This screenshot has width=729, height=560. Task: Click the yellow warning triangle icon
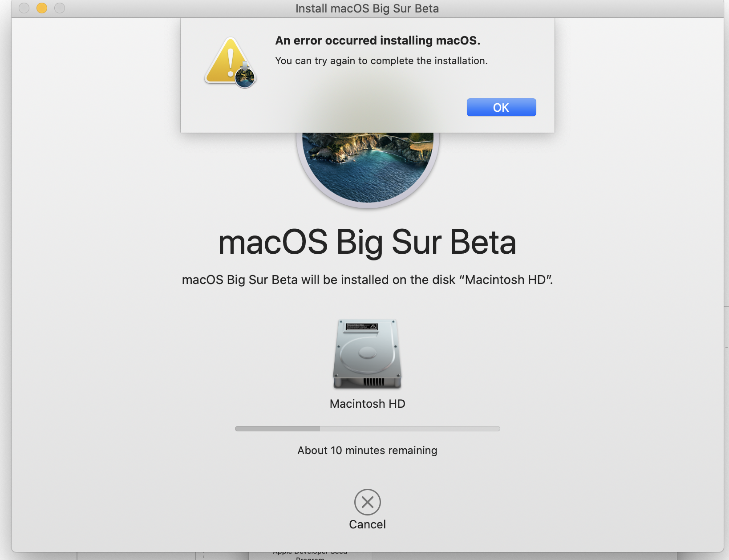point(230,63)
